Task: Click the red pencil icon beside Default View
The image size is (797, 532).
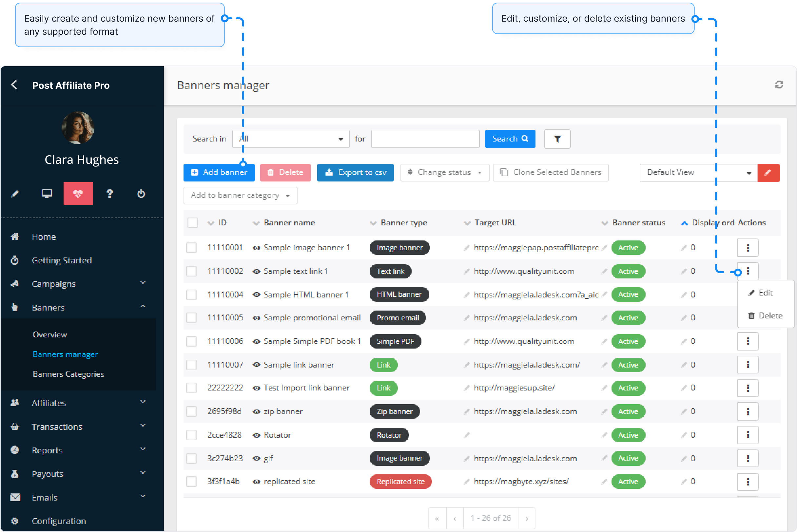Action: coord(768,173)
